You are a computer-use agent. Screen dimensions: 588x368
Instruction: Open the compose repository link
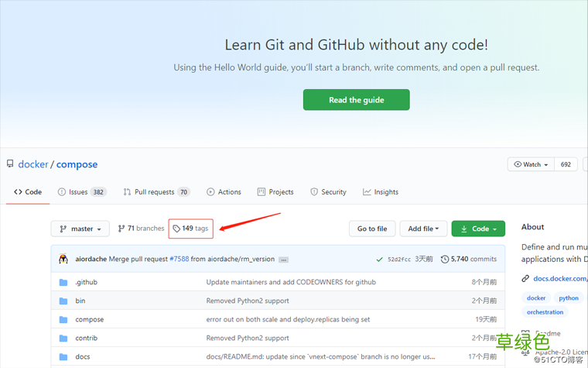tap(77, 164)
